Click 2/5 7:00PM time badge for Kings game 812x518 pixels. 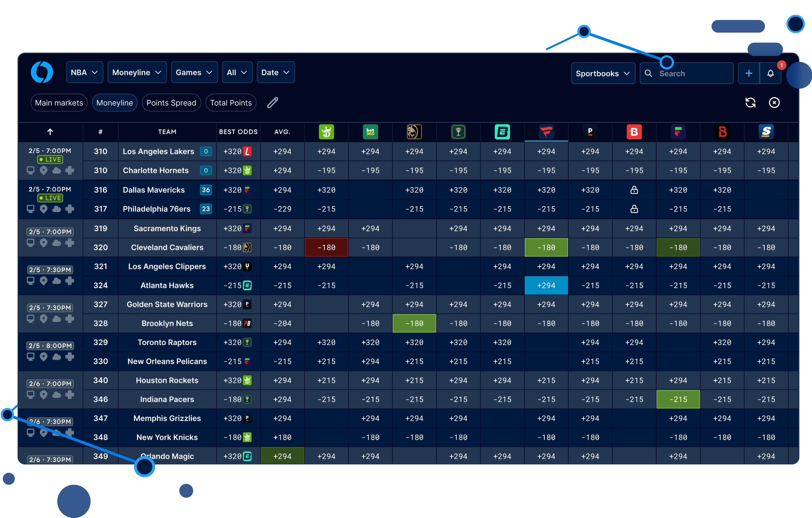click(50, 232)
